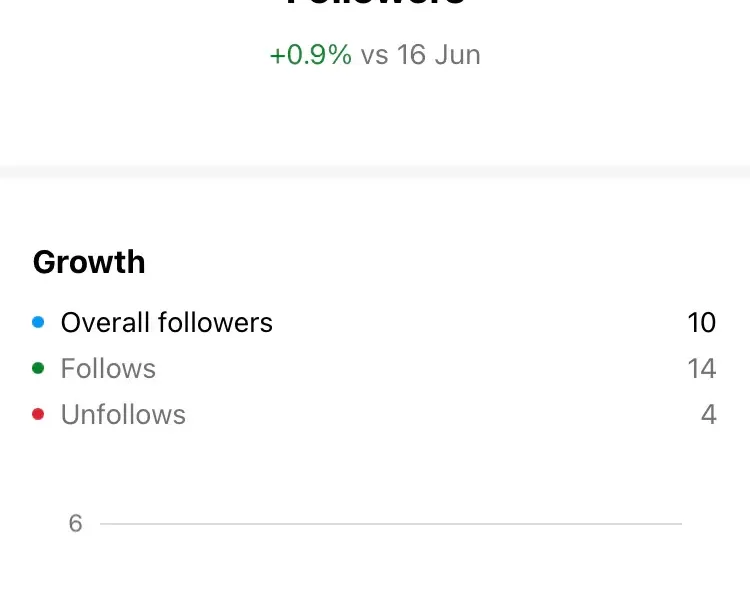Click the cropped Followers title at top

[375, 2]
